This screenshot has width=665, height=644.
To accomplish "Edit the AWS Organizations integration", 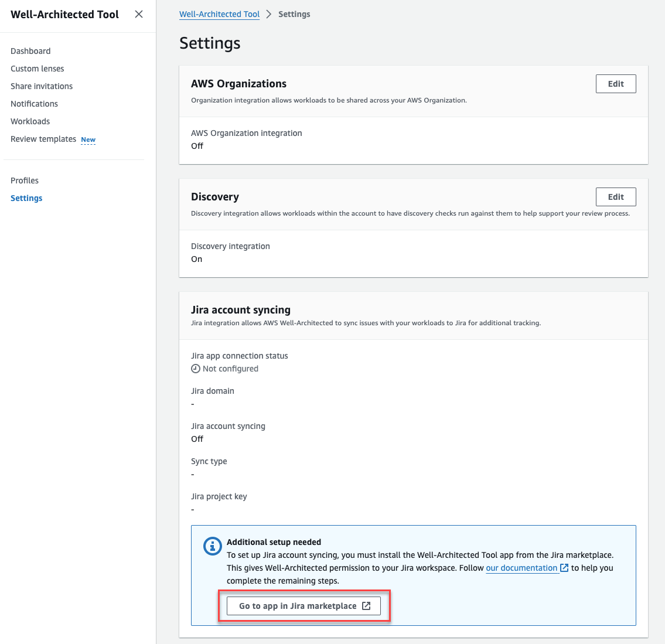I will (616, 83).
